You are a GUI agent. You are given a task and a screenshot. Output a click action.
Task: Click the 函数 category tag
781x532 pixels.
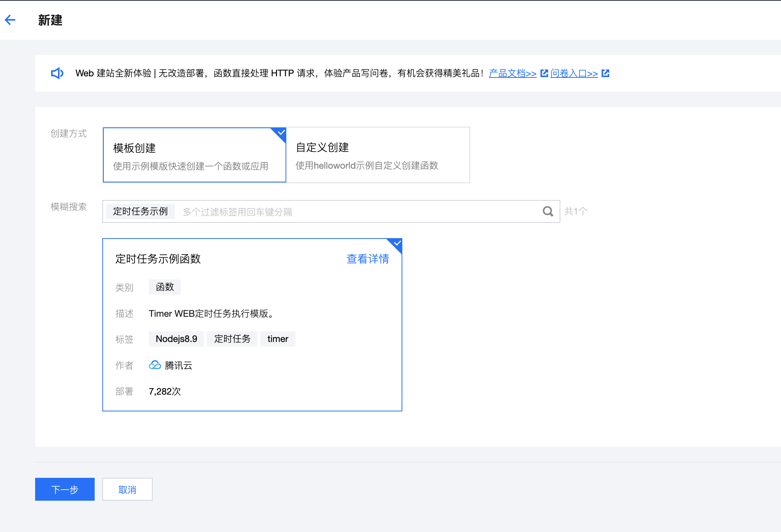tap(165, 287)
